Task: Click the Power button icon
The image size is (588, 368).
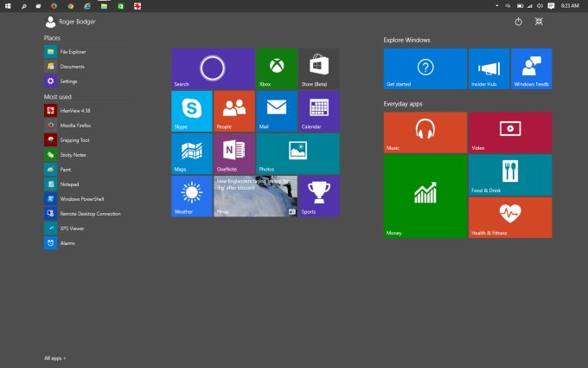Action: [518, 22]
